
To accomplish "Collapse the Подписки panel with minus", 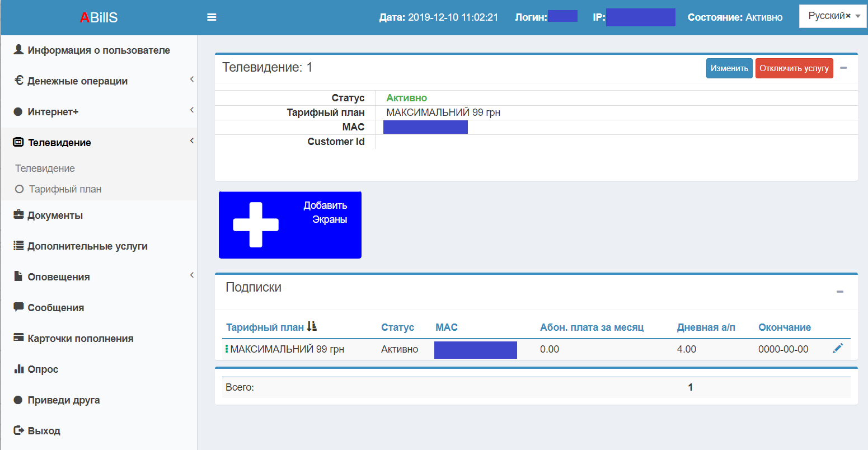I will (839, 292).
